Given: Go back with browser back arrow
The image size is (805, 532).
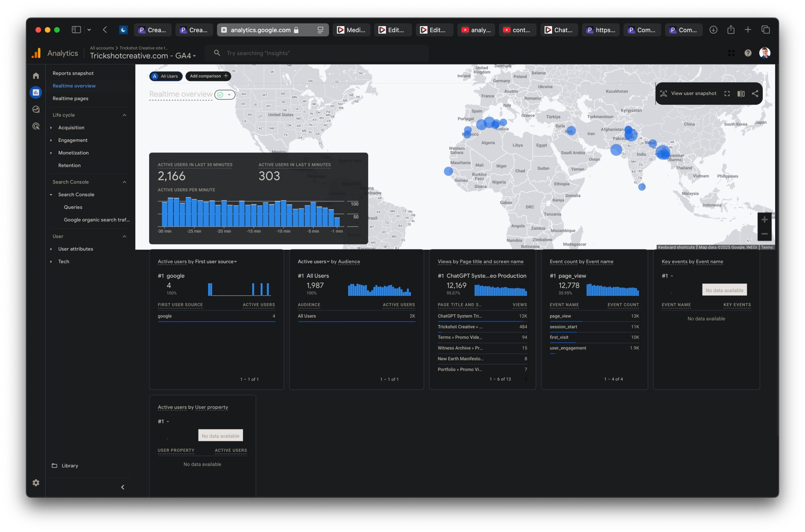Looking at the screenshot, I should point(105,30).
